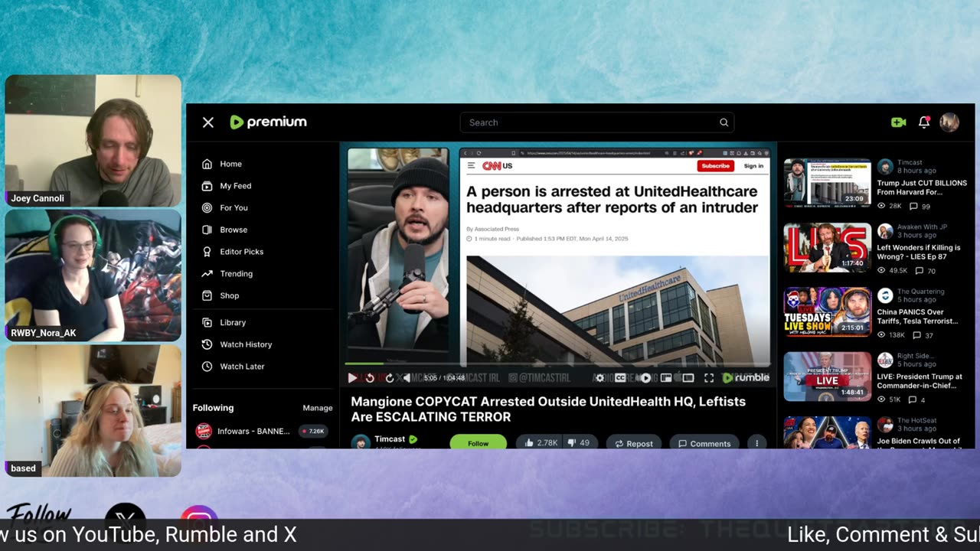The height and width of the screenshot is (551, 980).
Task: Open CNN hamburger menu in the video
Action: click(x=471, y=166)
